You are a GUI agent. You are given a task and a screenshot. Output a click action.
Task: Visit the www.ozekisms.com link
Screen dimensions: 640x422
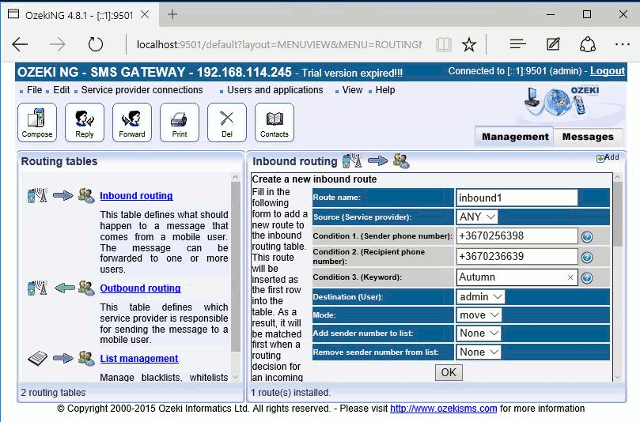point(443,409)
